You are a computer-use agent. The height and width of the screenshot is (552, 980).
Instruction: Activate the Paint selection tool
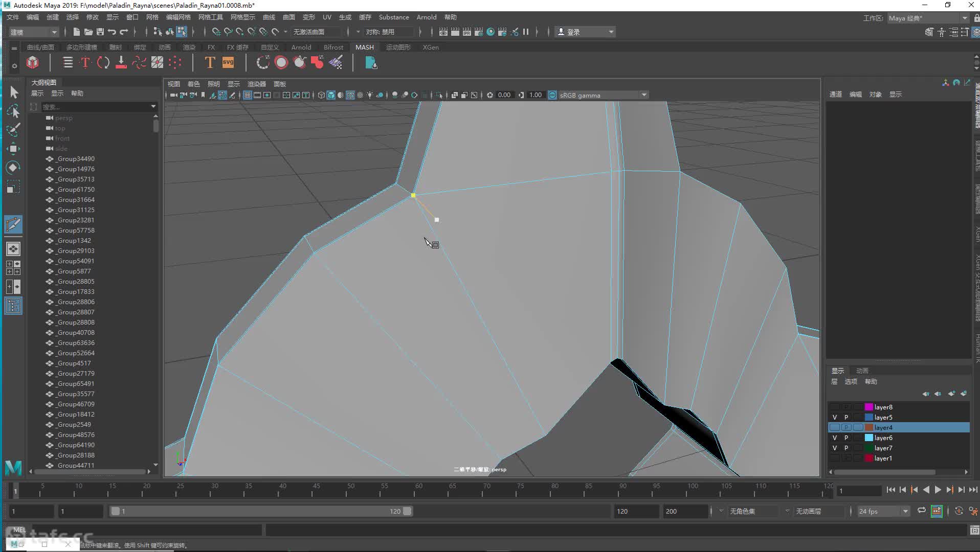coord(14,130)
